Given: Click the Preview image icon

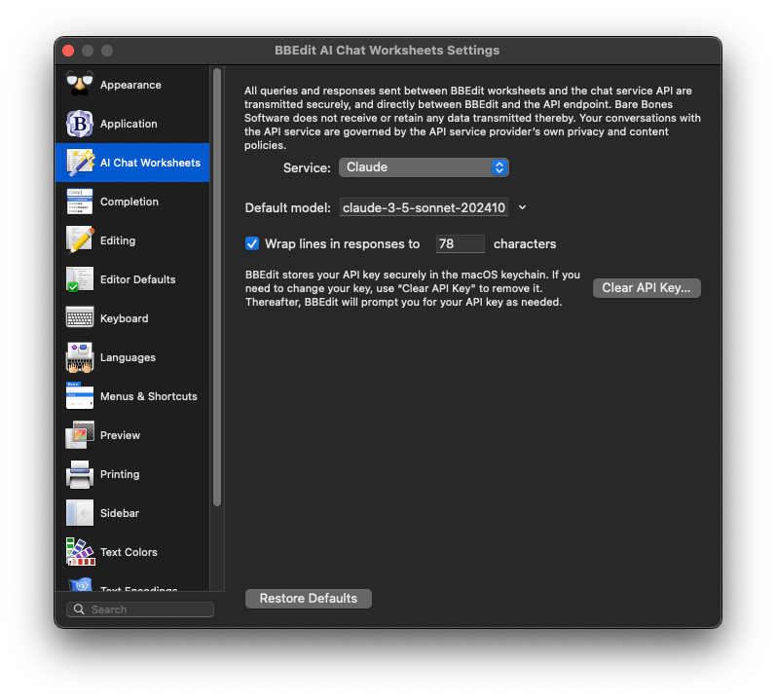Looking at the screenshot, I should 80,435.
